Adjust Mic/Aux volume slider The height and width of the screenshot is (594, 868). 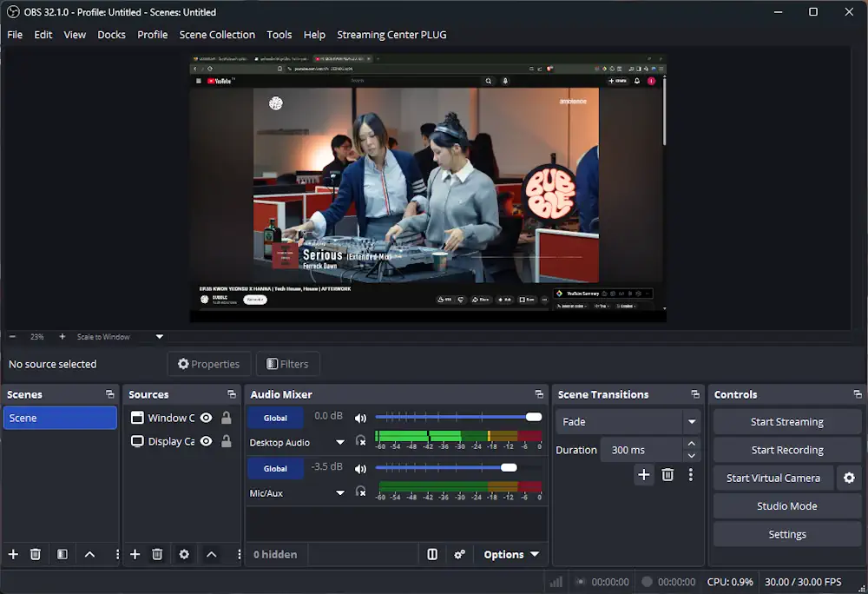458,468
